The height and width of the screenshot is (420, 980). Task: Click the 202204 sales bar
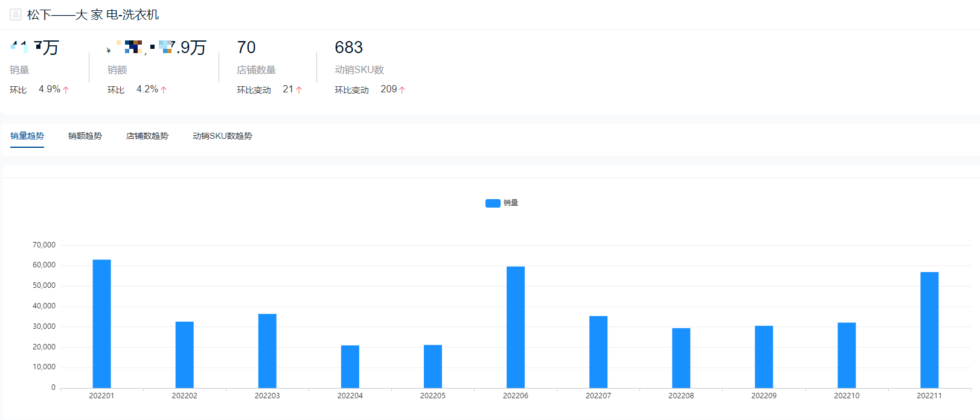click(350, 367)
